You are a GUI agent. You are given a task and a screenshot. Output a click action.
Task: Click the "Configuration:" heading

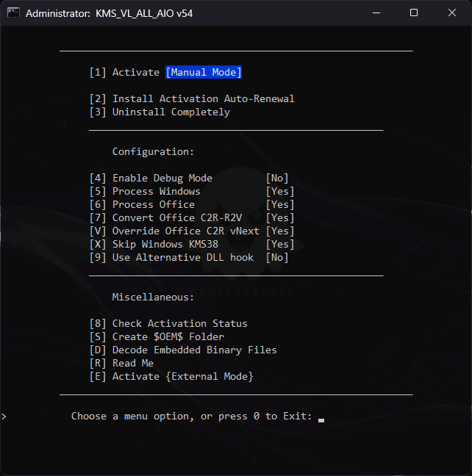click(x=153, y=151)
